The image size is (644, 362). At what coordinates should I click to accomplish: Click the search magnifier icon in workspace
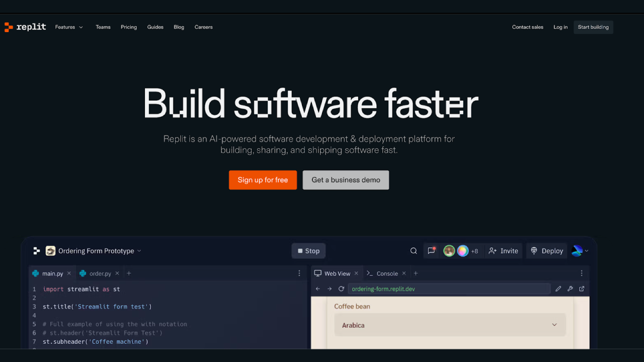(x=414, y=251)
